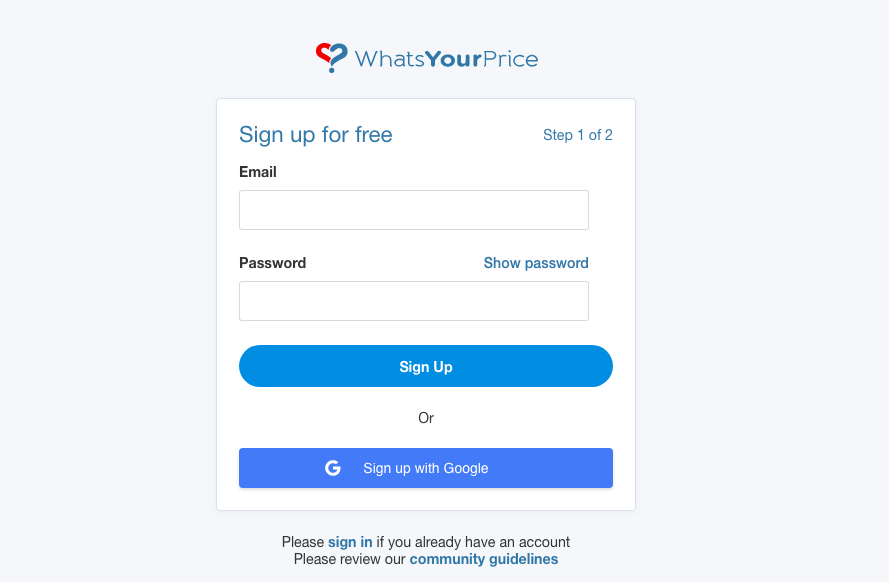889x582 pixels.
Task: Open the community guidelines link
Action: (x=484, y=559)
